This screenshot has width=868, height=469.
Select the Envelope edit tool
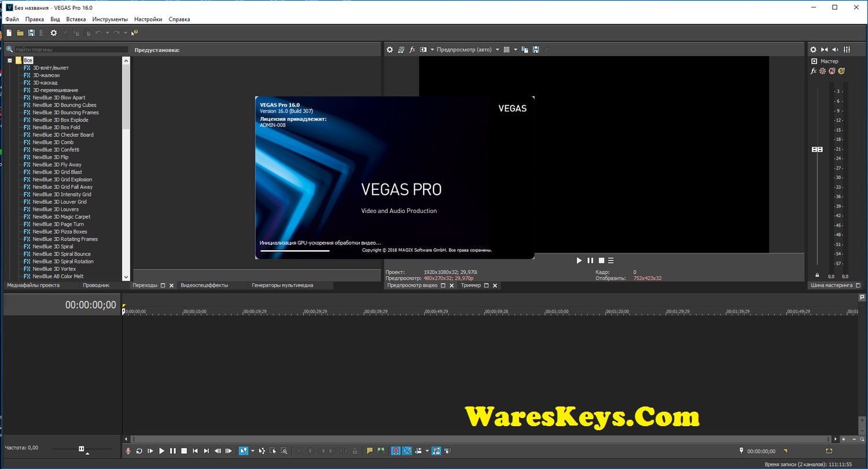[x=262, y=450]
